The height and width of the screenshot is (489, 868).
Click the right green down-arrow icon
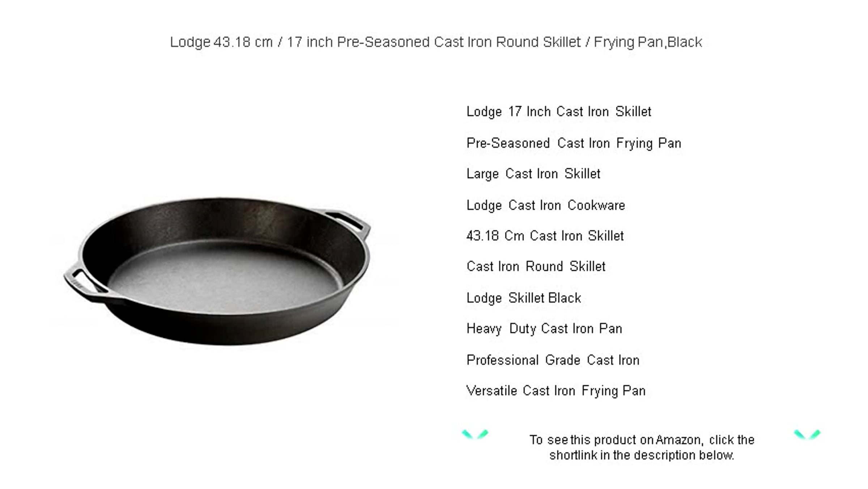click(807, 434)
